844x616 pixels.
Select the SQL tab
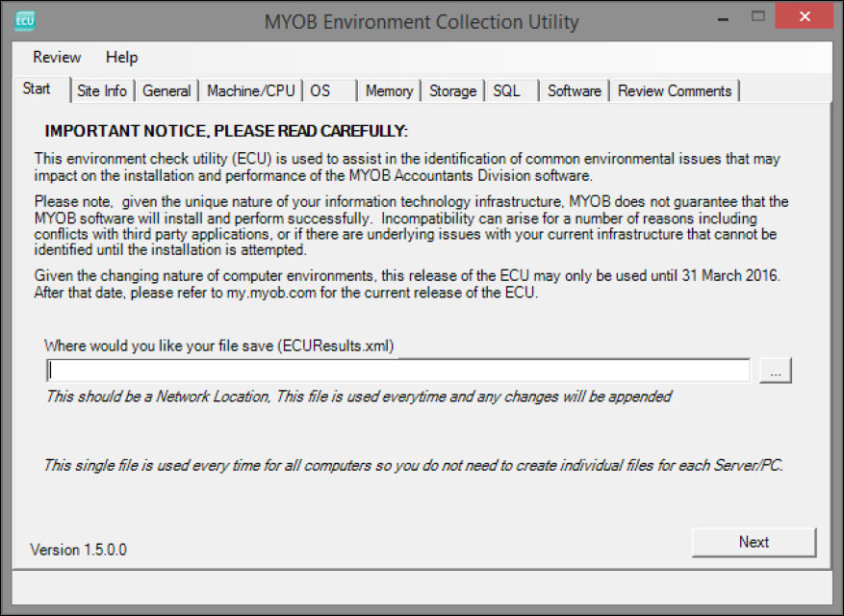[506, 90]
